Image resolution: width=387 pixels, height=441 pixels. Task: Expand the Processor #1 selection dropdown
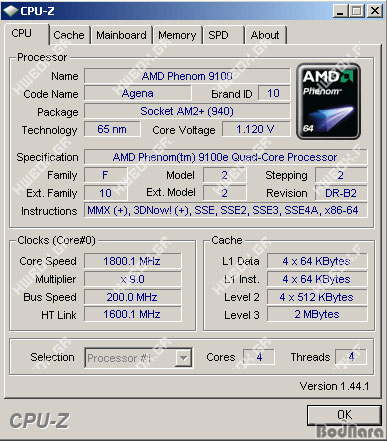pyautogui.click(x=183, y=358)
